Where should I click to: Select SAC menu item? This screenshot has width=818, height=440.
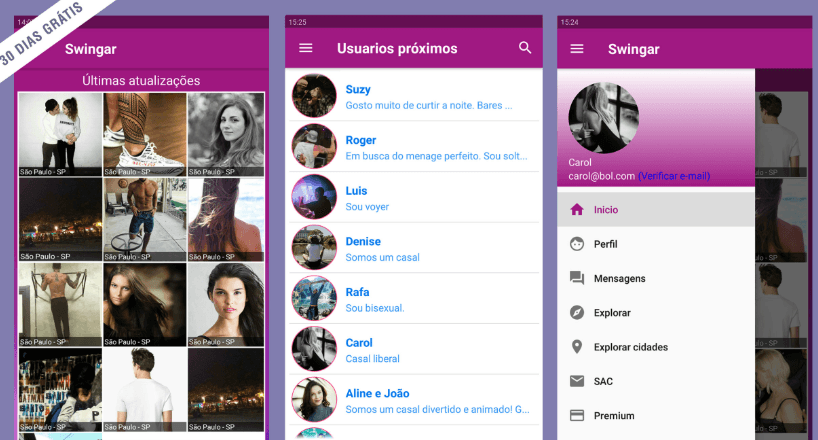point(656,381)
